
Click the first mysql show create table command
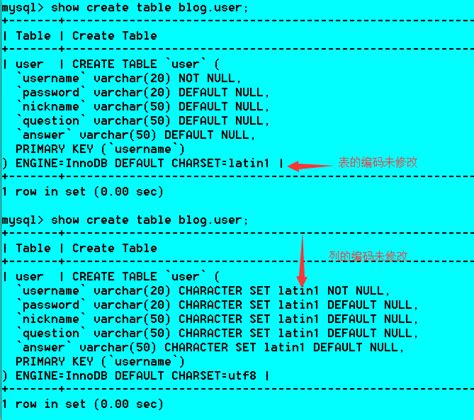pos(125,8)
